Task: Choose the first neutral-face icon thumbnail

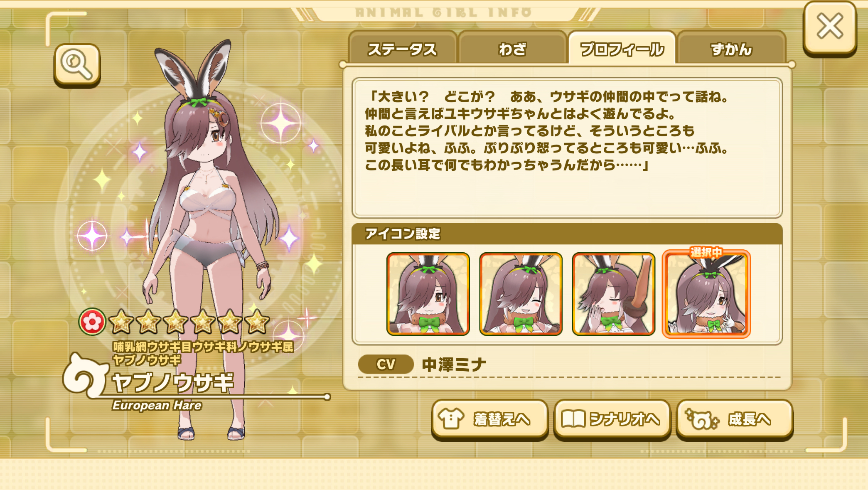Action: pos(428,294)
